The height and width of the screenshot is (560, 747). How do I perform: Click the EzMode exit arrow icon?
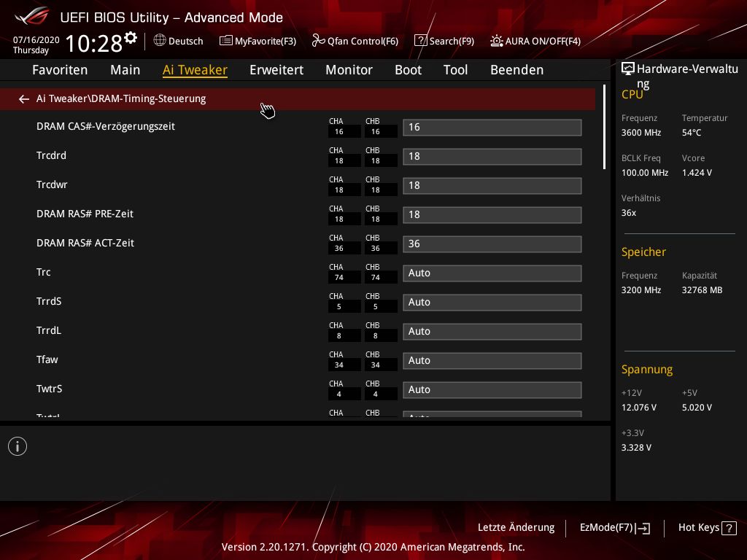(643, 528)
